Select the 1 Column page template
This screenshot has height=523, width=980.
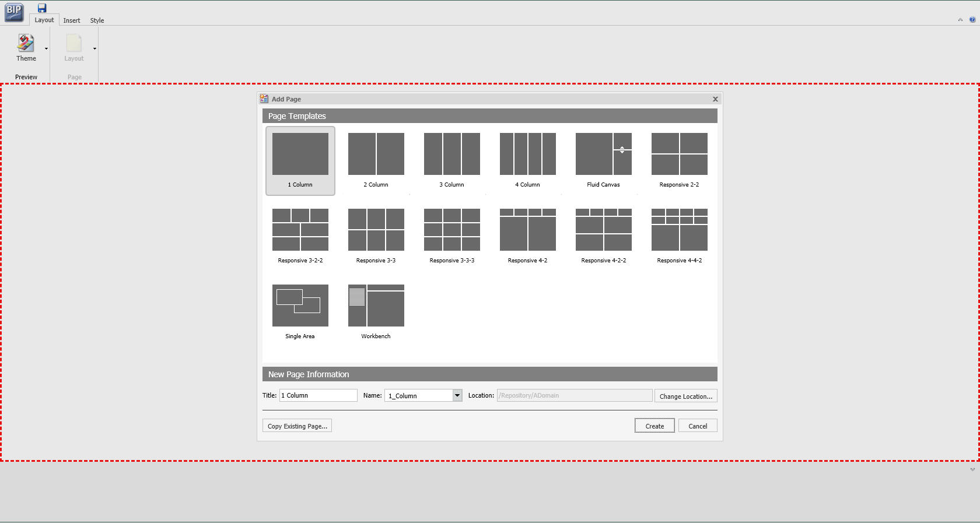(x=300, y=160)
